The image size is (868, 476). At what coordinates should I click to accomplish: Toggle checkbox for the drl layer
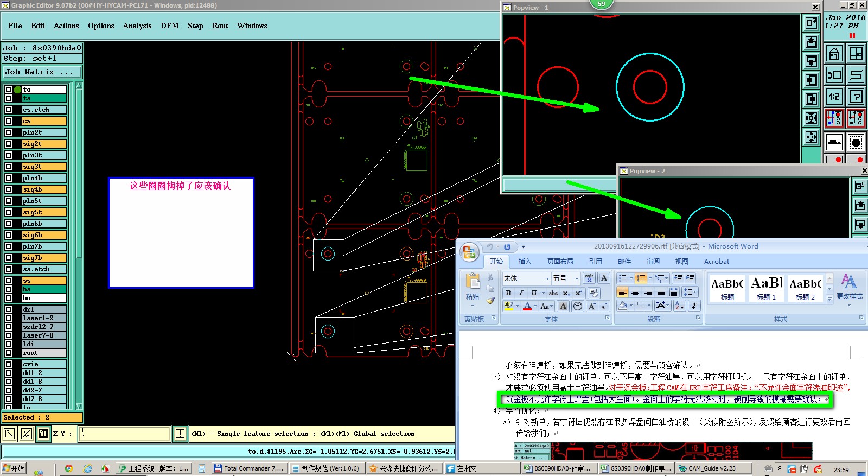tap(9, 309)
